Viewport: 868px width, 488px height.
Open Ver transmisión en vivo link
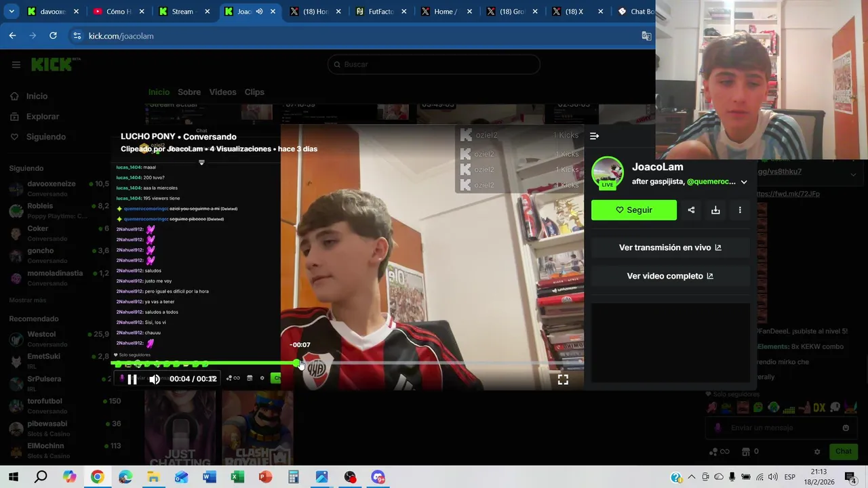670,247
